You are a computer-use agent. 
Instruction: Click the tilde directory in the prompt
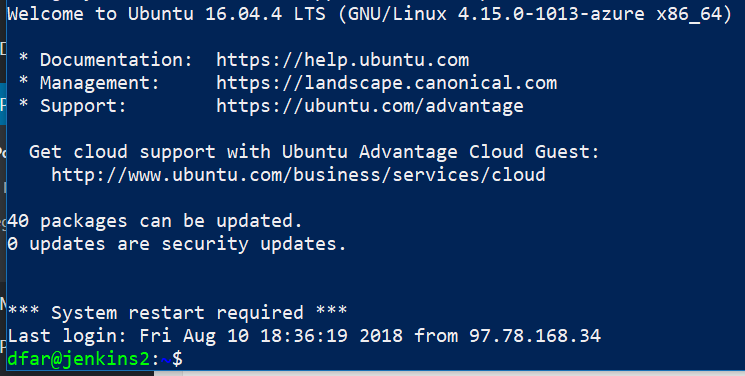(166, 360)
